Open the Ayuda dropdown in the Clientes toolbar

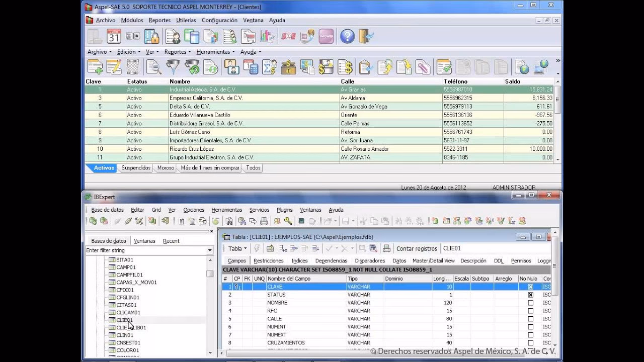pyautogui.click(x=251, y=52)
